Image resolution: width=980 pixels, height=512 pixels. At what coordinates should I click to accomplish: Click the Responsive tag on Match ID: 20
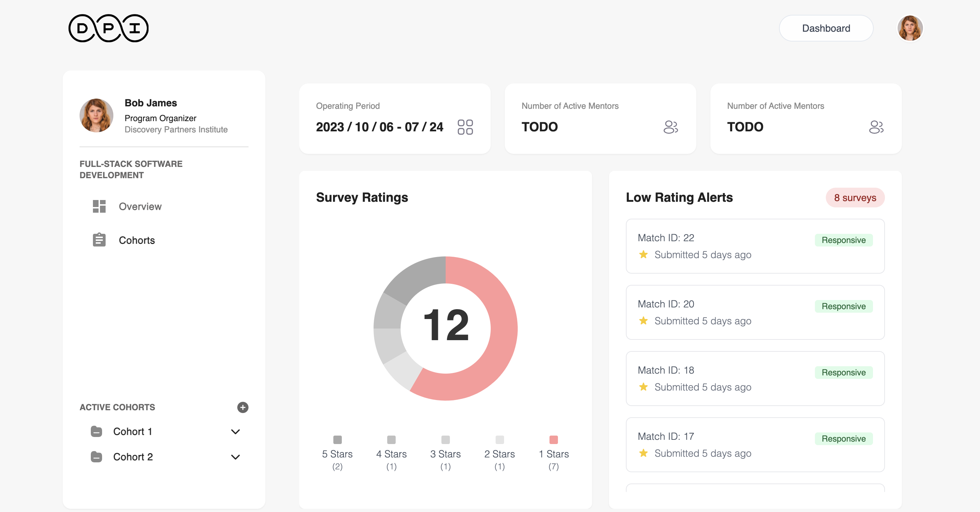(843, 306)
